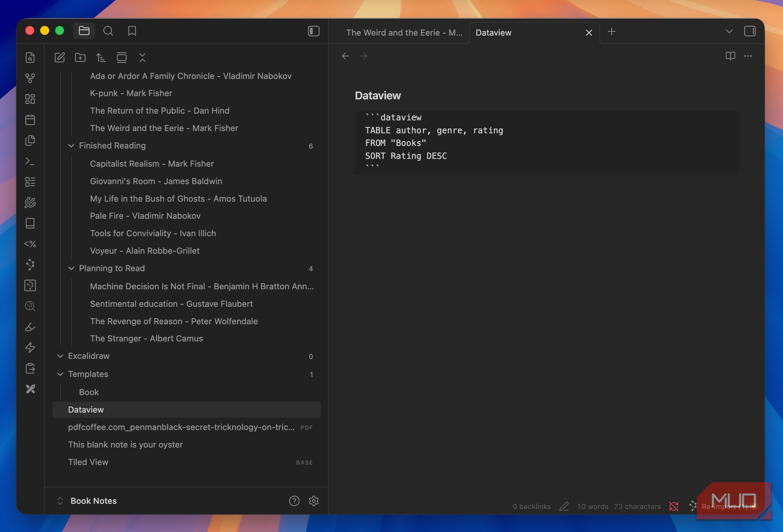This screenshot has height=532, width=783.
Task: Click the pencil editing mode status icon
Action: (564, 506)
